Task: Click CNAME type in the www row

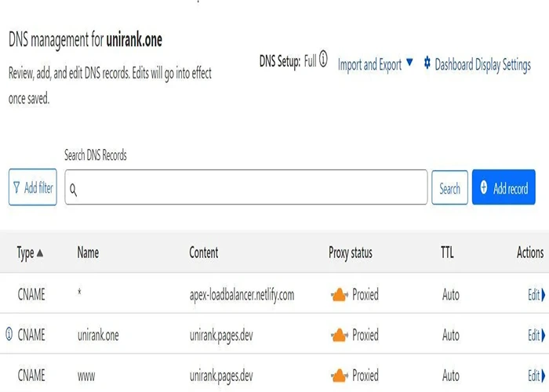Action: [x=31, y=376]
